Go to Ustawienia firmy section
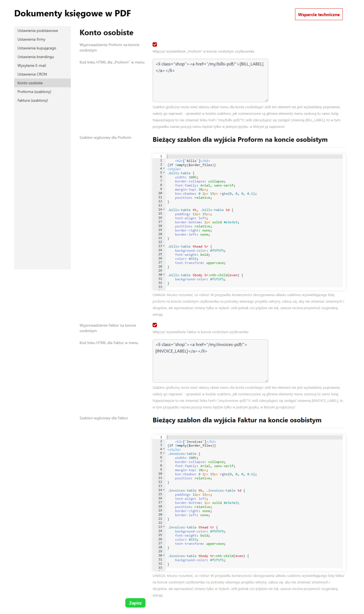Screen dimensions: 364x614 click(31, 40)
